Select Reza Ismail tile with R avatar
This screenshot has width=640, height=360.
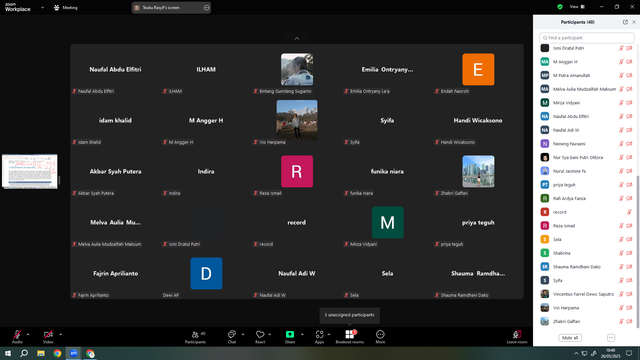(x=297, y=171)
